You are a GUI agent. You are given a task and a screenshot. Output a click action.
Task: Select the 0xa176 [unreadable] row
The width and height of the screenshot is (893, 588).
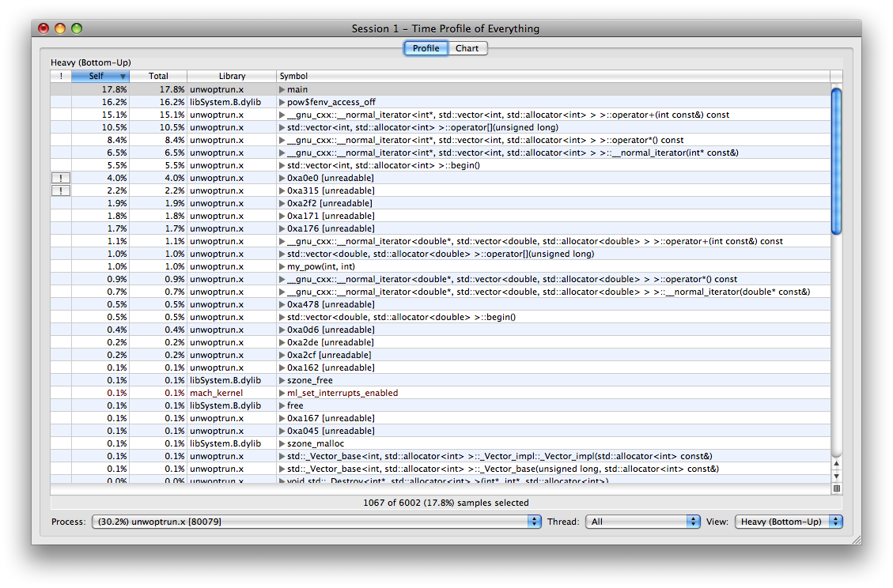point(441,229)
